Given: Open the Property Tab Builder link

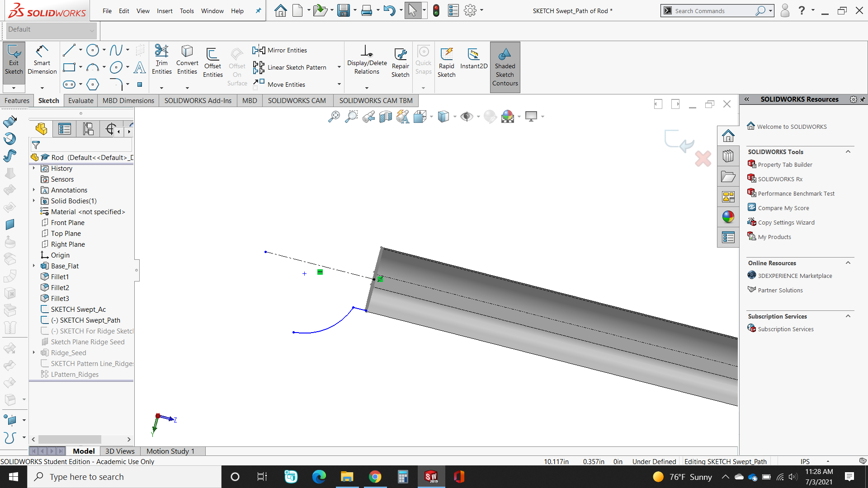Looking at the screenshot, I should 785,164.
